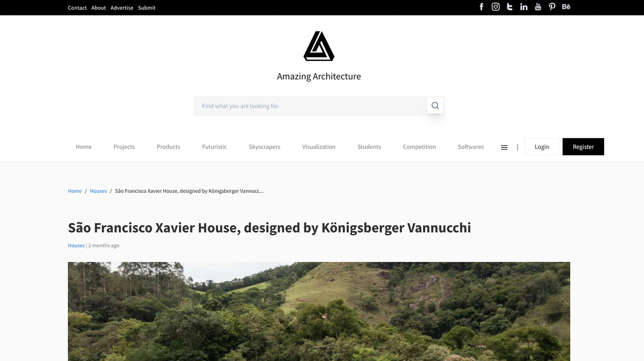This screenshot has width=644, height=361.
Task: Open the Facebook social icon
Action: point(481,7)
